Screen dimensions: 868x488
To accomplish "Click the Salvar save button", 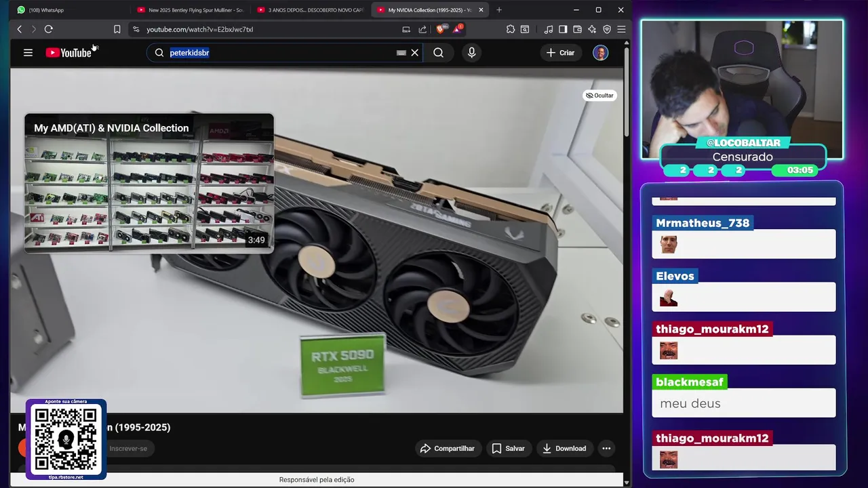I will point(508,448).
